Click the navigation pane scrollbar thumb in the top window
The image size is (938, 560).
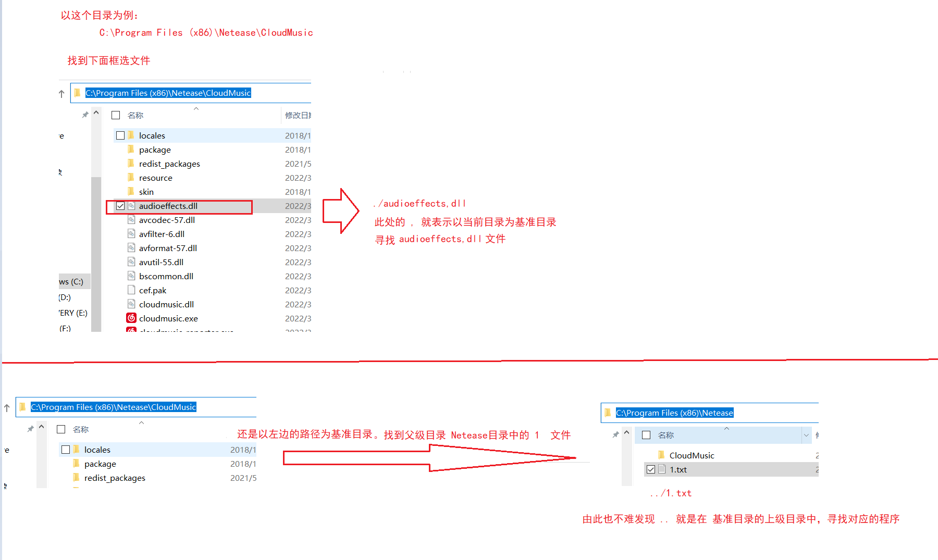(96, 254)
